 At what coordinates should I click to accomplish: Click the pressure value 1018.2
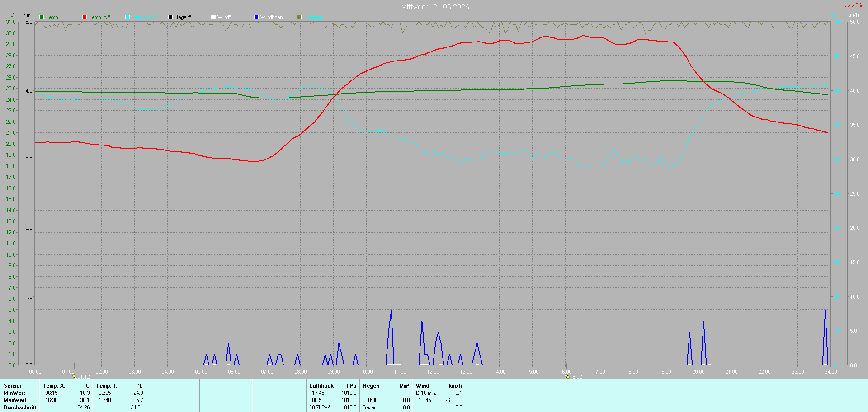click(349, 407)
